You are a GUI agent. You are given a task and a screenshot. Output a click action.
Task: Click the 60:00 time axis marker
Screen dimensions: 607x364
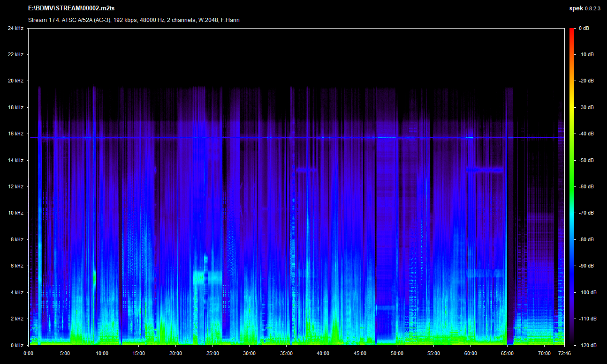470,353
